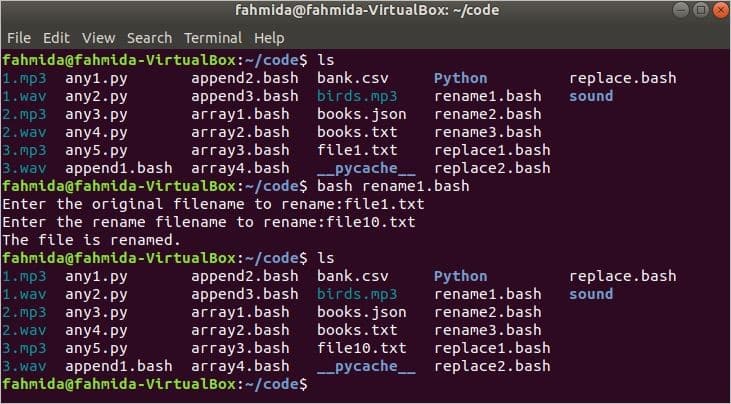Open the Help menu
Image resolution: width=731 pixels, height=404 pixels.
click(x=269, y=38)
